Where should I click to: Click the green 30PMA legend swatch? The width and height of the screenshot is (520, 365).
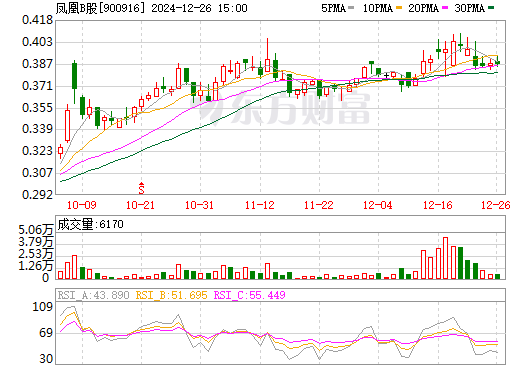(491, 8)
